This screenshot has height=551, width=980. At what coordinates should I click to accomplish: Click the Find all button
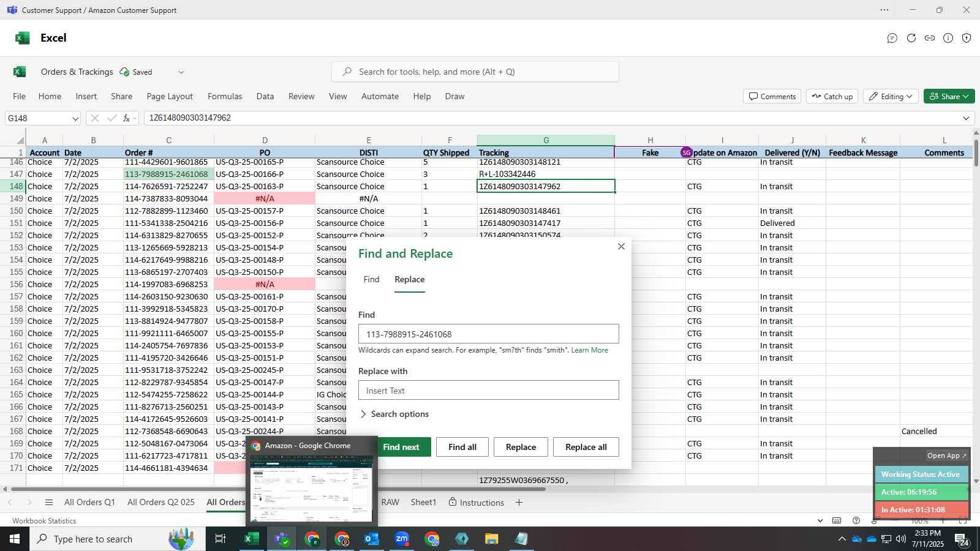click(462, 447)
